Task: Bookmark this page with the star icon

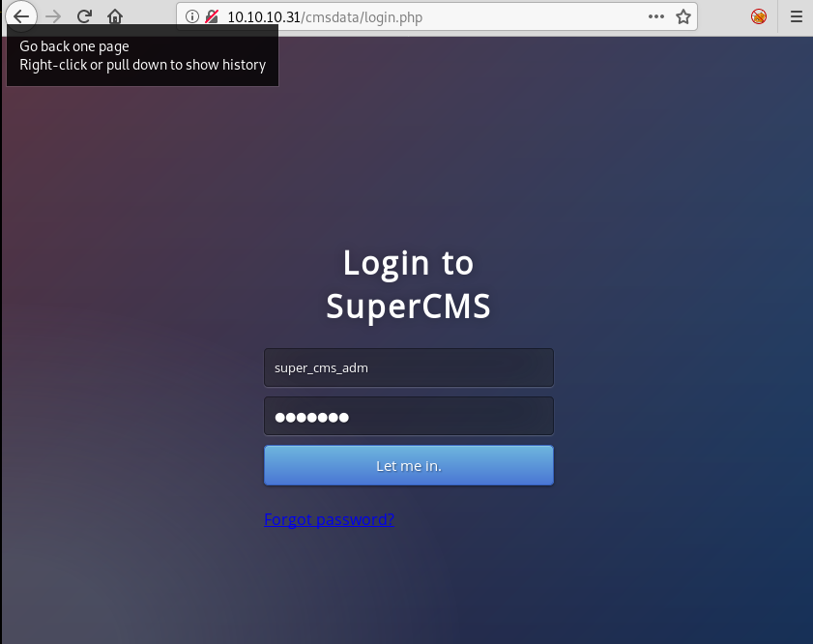Action: [683, 16]
